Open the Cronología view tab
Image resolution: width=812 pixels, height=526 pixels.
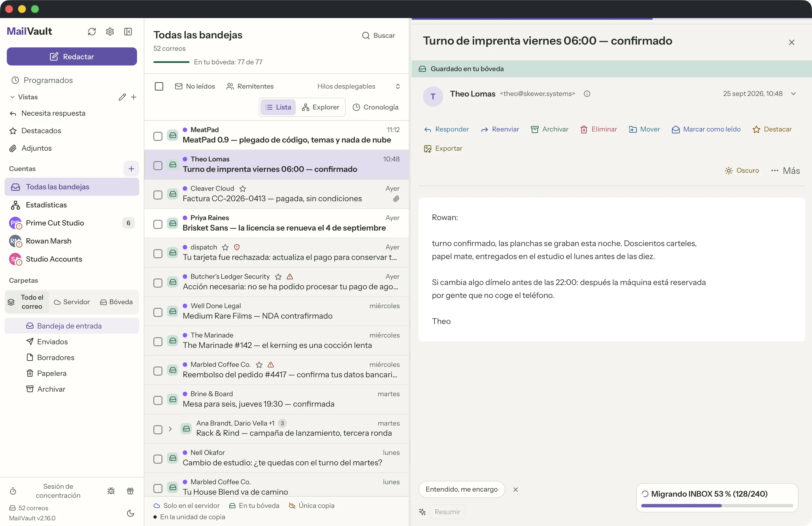(375, 107)
